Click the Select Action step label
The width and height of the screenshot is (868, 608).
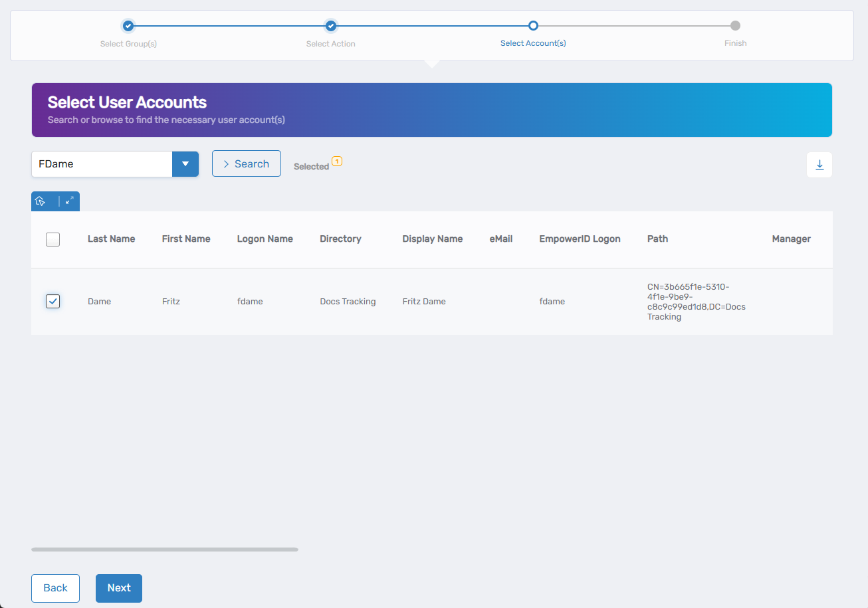pos(330,43)
